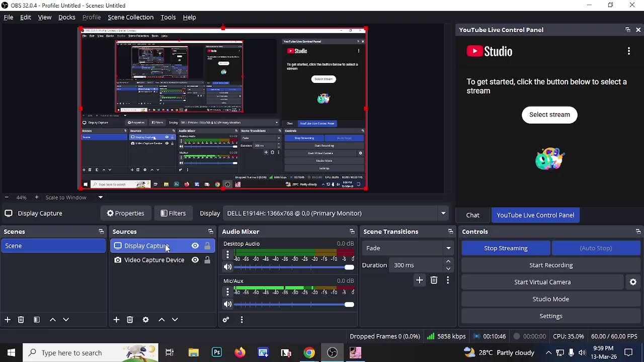Pop out the Scenes dock
Image resolution: width=644 pixels, height=362 pixels.
coord(101,232)
